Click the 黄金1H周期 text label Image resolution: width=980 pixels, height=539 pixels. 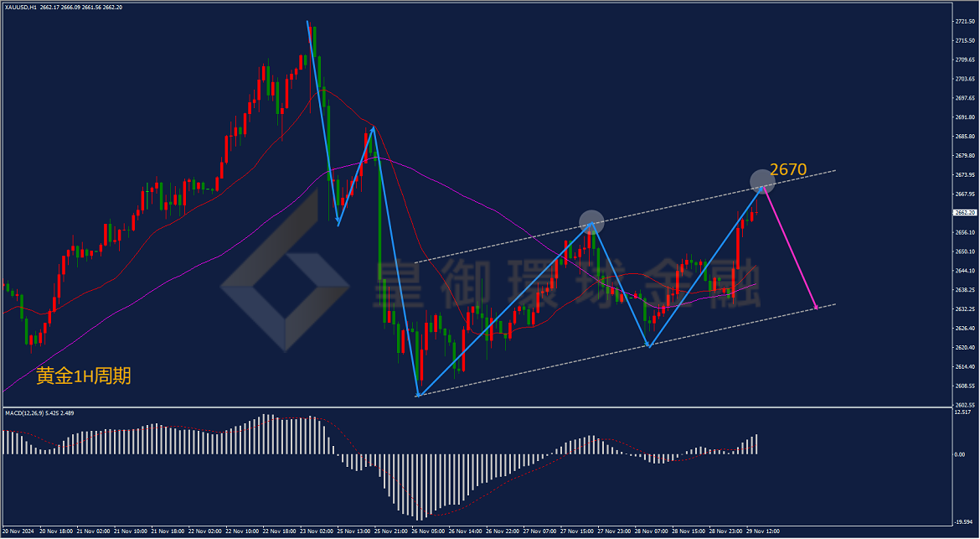pyautogui.click(x=84, y=376)
